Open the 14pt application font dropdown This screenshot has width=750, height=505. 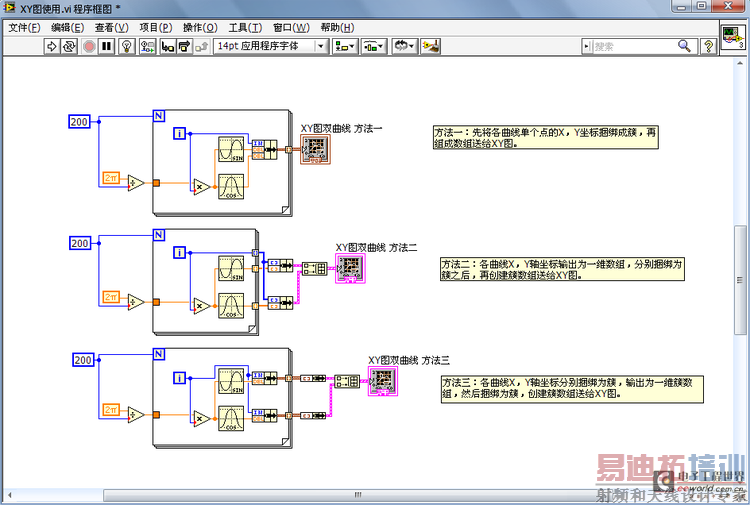coord(270,46)
